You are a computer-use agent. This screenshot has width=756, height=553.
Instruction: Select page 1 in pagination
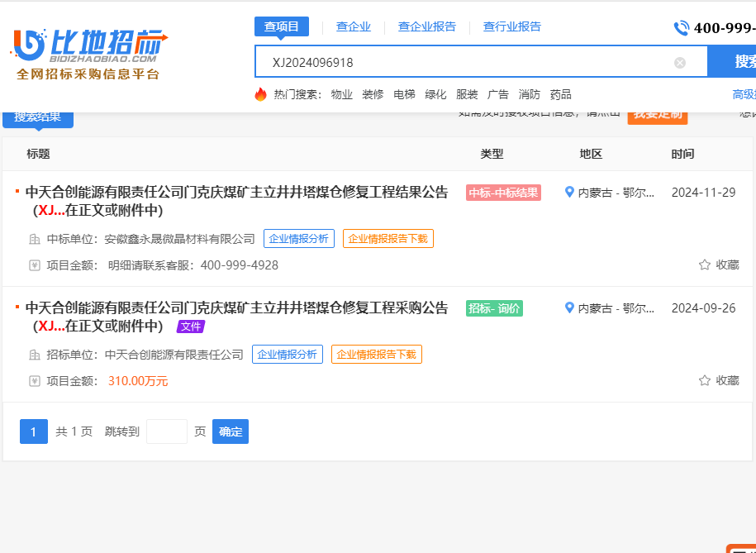[x=34, y=431]
